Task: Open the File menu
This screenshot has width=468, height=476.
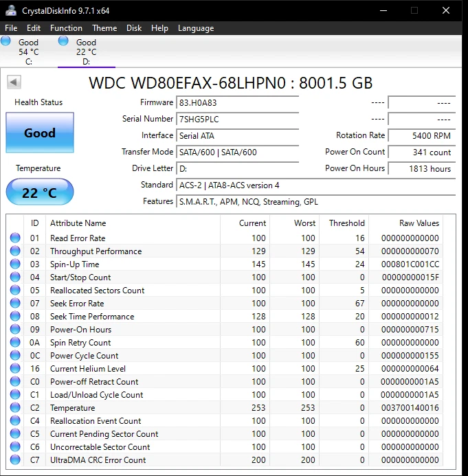Action: [11, 28]
